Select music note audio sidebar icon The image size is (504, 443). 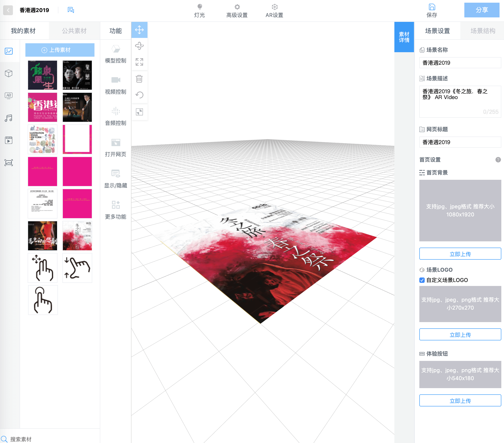(x=9, y=118)
